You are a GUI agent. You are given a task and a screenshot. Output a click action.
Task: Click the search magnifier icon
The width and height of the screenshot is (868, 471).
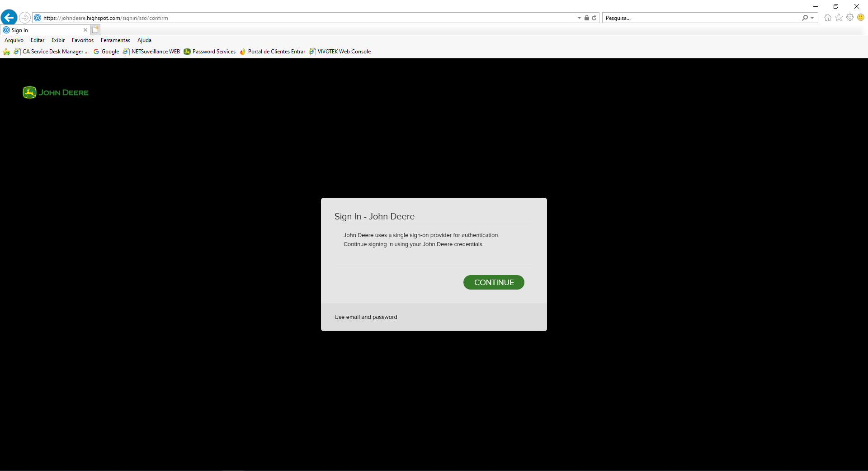[x=805, y=18]
